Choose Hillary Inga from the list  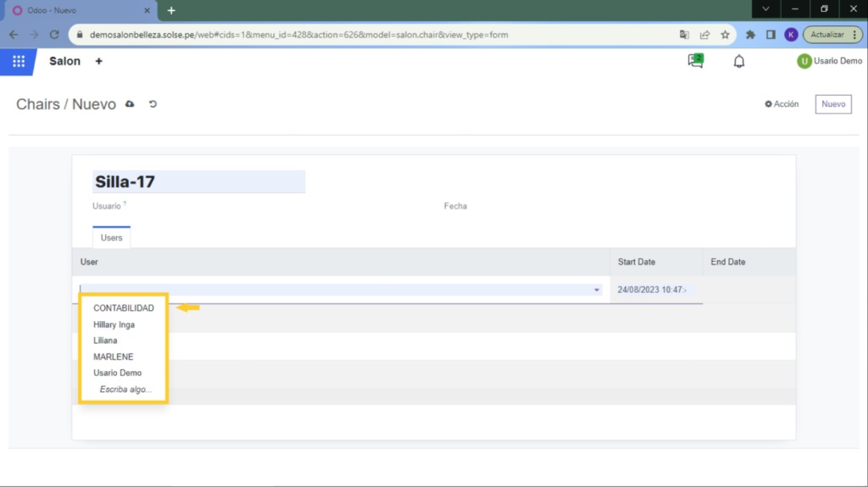(114, 324)
